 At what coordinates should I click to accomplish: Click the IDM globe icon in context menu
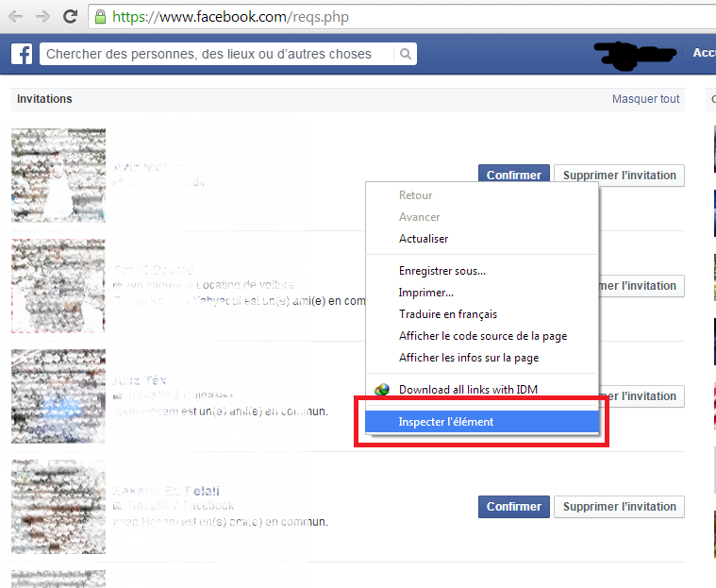click(382, 390)
